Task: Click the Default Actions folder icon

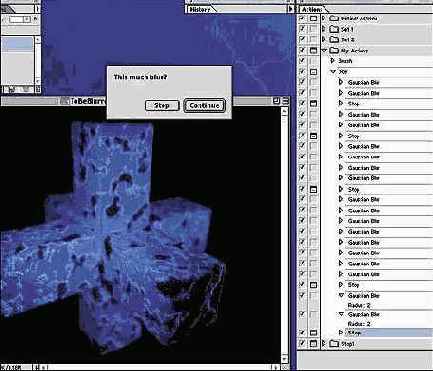Action: (x=334, y=18)
